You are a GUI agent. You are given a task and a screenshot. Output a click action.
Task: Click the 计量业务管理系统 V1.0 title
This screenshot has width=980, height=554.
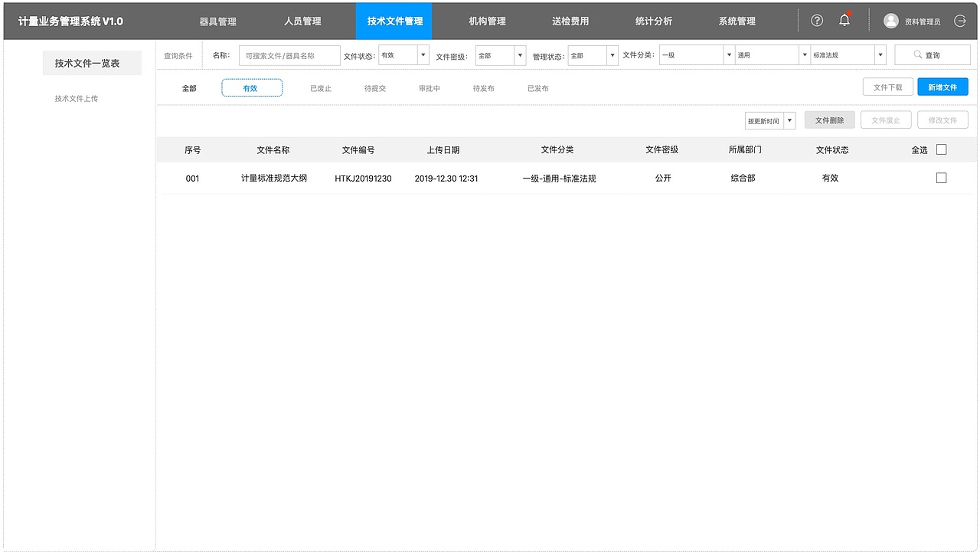(x=70, y=21)
